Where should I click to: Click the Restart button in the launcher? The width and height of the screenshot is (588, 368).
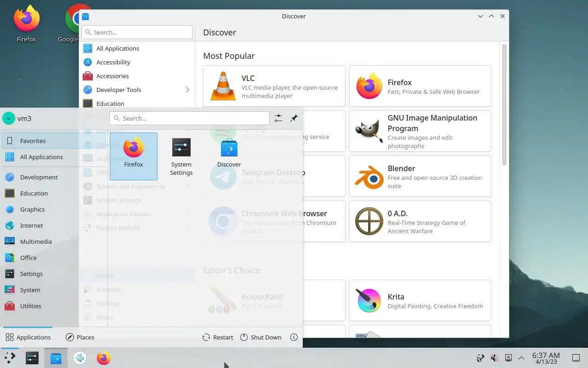point(218,337)
